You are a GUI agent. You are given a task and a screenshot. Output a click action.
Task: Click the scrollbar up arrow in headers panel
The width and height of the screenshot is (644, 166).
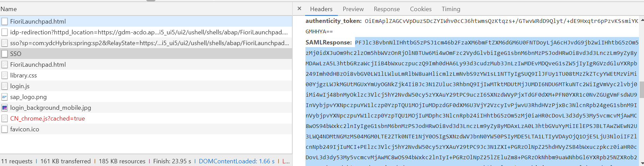point(642,20)
